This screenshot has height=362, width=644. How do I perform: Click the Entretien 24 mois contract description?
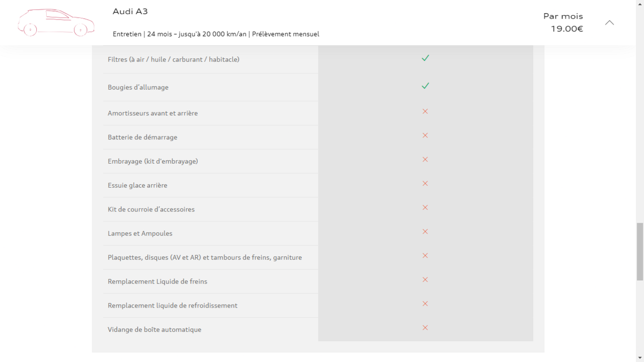click(x=216, y=34)
